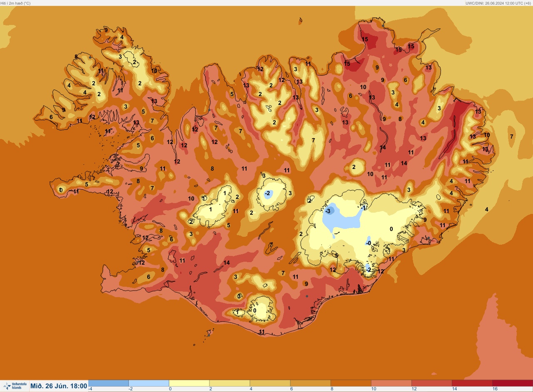Select the 'Mið. 26 Jún. 18:00' date label

(59, 386)
